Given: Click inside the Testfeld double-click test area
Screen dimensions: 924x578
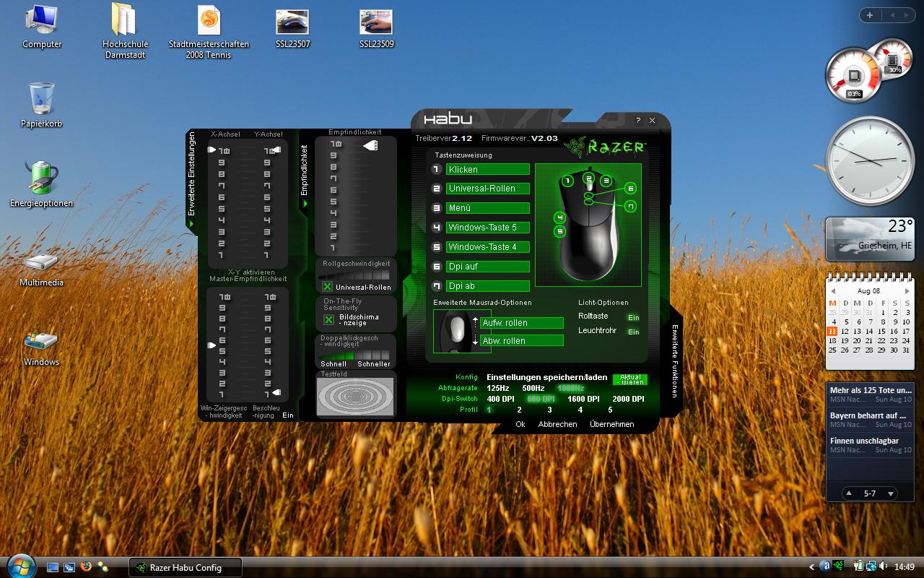Looking at the screenshot, I should point(356,396).
